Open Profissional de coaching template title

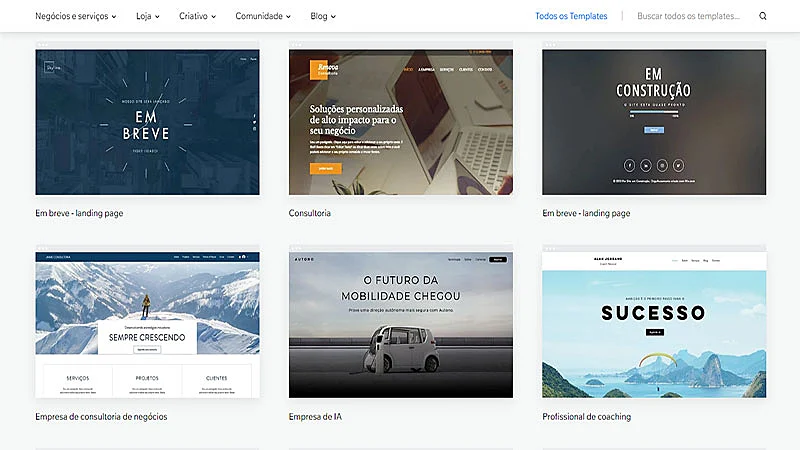[x=586, y=416]
